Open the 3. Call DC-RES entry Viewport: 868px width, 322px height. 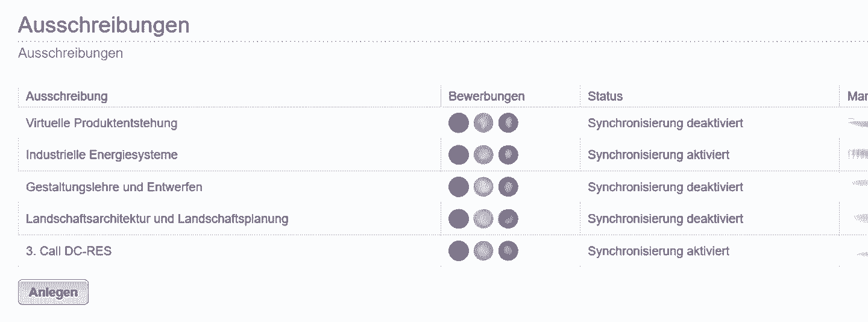[69, 251]
